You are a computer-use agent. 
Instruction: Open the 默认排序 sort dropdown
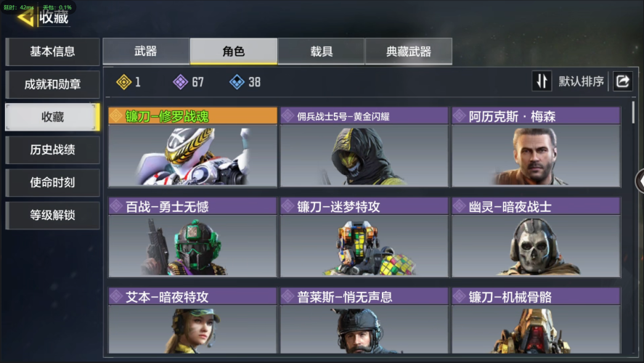[x=581, y=81]
